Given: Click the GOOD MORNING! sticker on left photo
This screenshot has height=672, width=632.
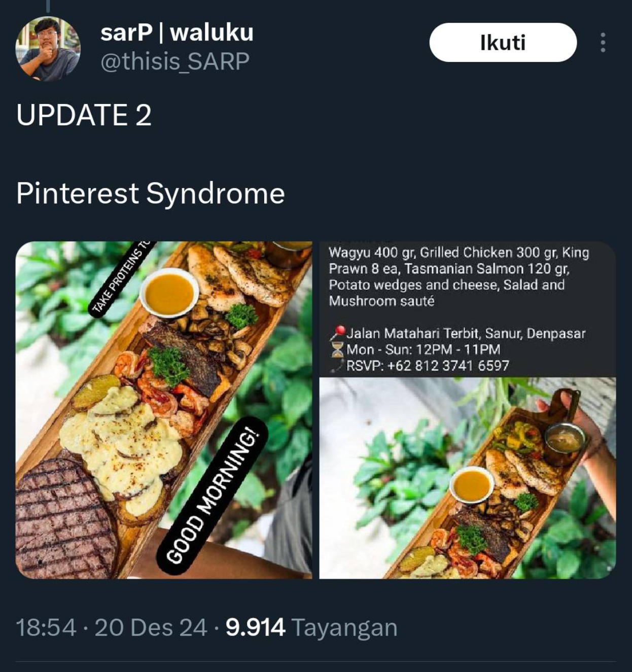Looking at the screenshot, I should click(x=217, y=497).
